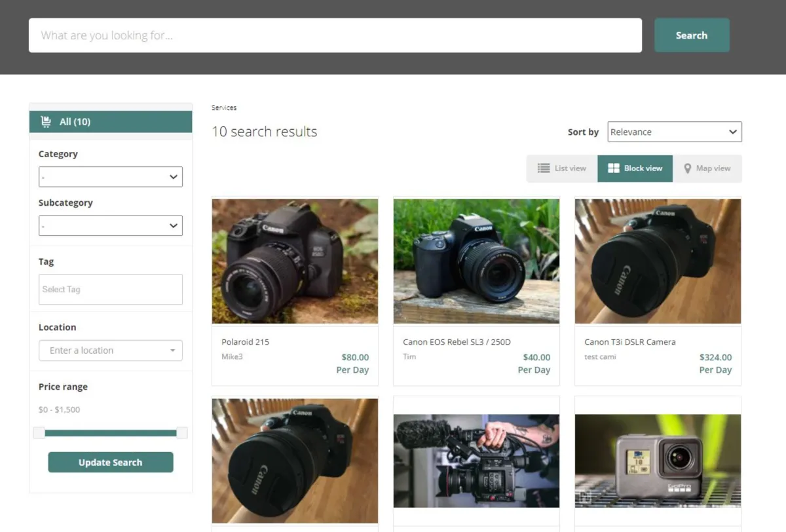The width and height of the screenshot is (786, 532).
Task: Click the shopping cart icon beside All (10)
Action: coord(46,122)
